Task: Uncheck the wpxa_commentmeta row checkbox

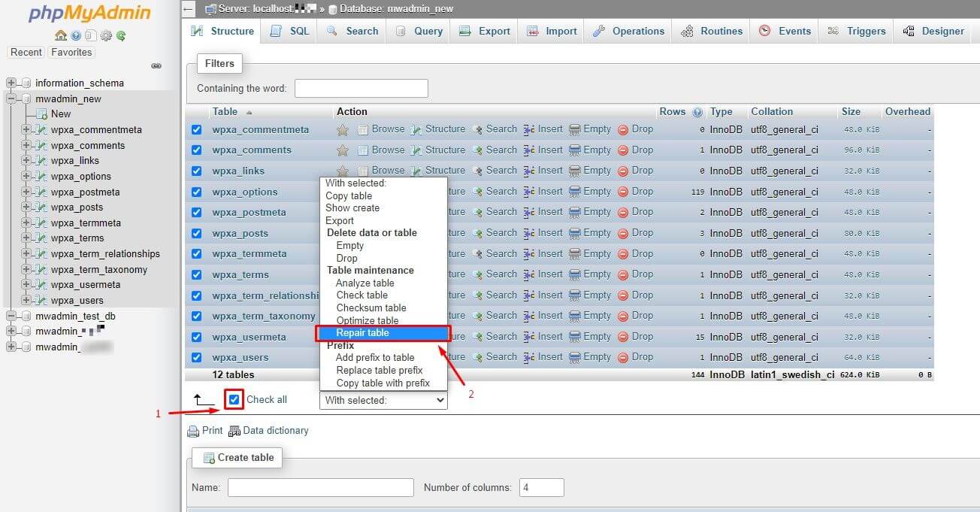Action: tap(197, 129)
